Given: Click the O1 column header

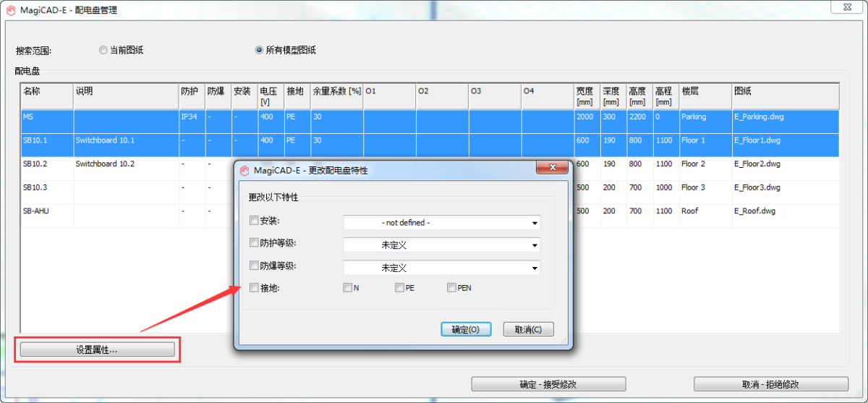Looking at the screenshot, I should (390, 96).
